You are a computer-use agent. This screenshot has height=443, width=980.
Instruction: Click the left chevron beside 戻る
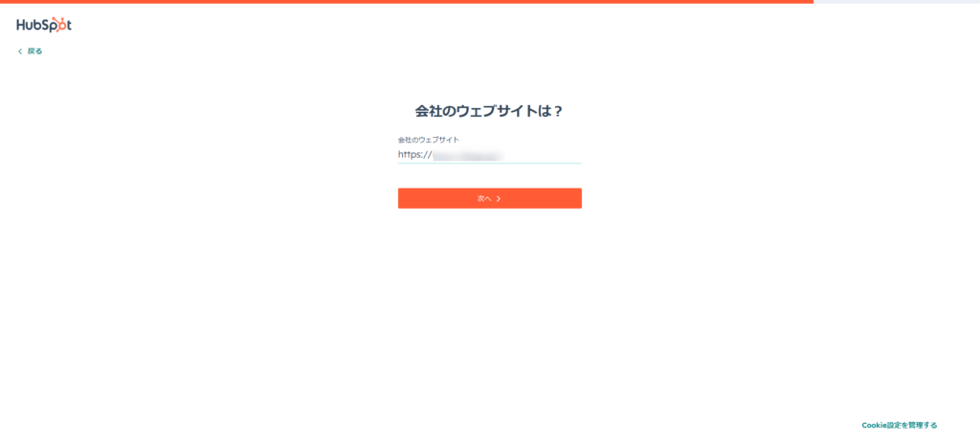(x=20, y=52)
